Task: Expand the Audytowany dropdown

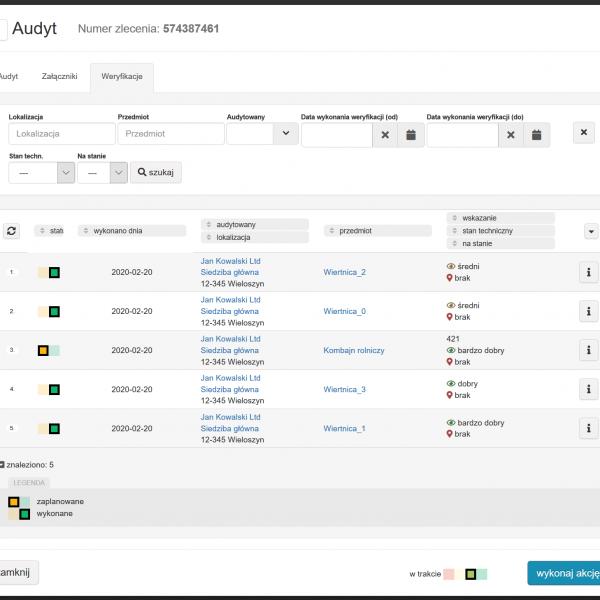Action: (x=286, y=134)
